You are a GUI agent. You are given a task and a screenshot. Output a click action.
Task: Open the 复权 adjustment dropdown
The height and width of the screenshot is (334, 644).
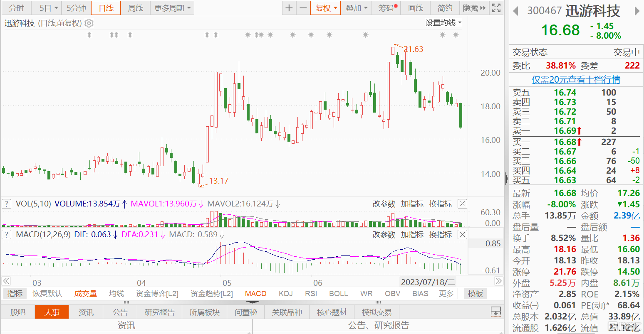coord(325,7)
